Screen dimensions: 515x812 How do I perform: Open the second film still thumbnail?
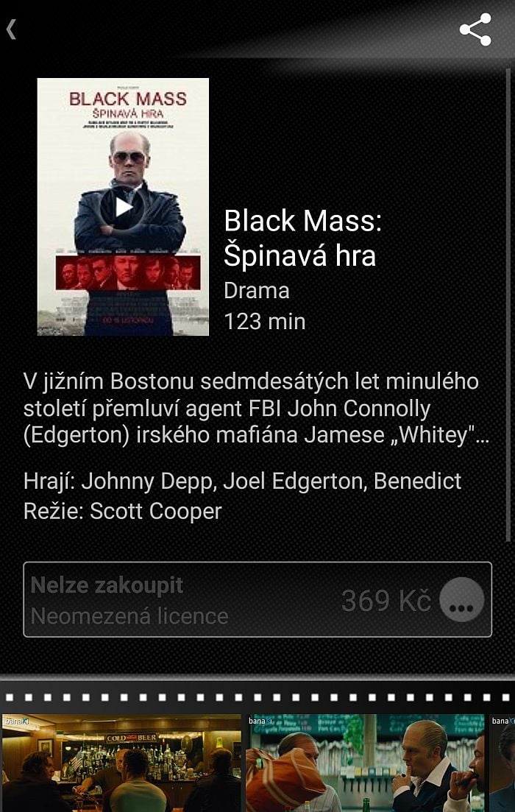click(x=366, y=763)
